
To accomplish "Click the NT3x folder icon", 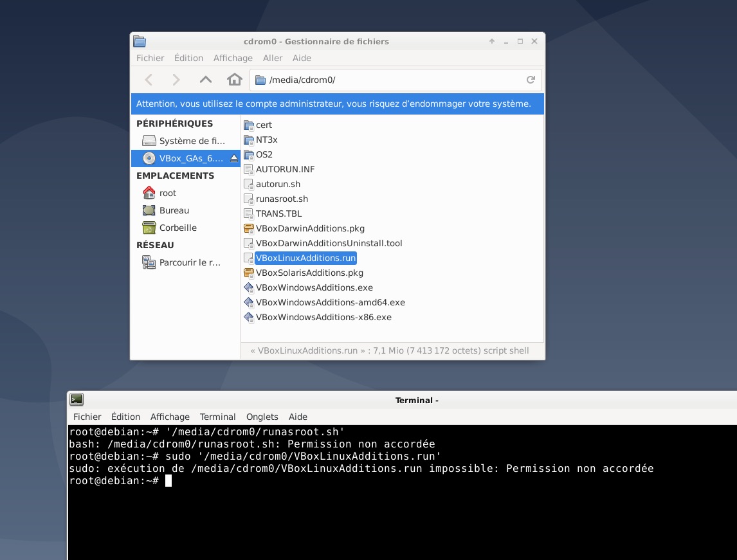I will 249,140.
